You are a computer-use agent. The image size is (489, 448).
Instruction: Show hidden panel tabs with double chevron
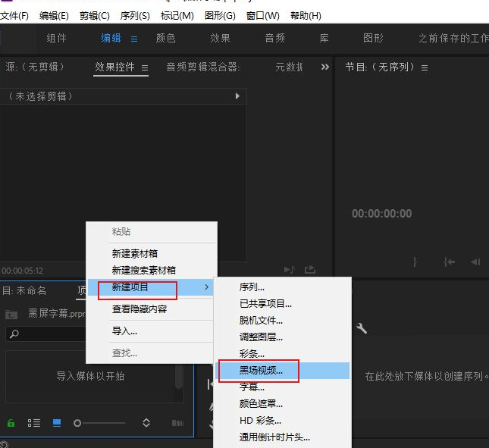tap(325, 67)
